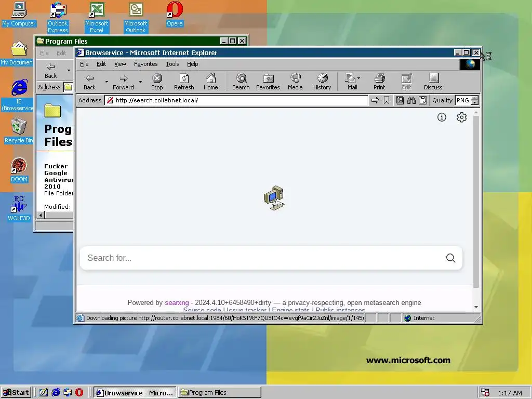Click the address bar URL field
The image size is (532, 399).
click(236, 100)
